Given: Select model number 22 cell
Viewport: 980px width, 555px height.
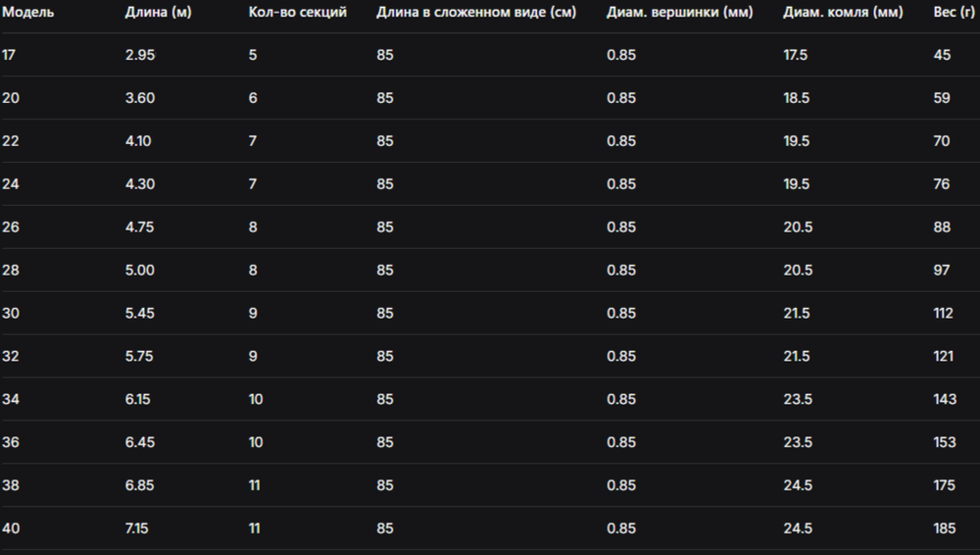Looking at the screenshot, I should click(x=10, y=141).
